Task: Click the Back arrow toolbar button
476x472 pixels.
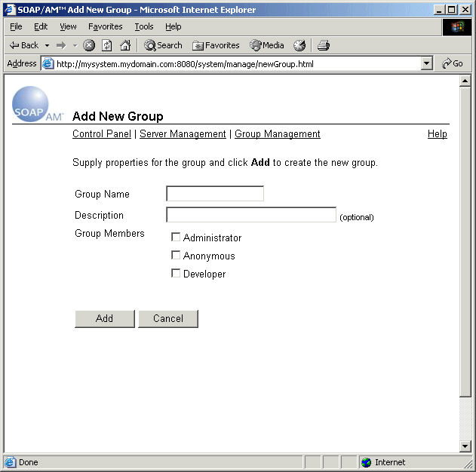Action: (23, 45)
